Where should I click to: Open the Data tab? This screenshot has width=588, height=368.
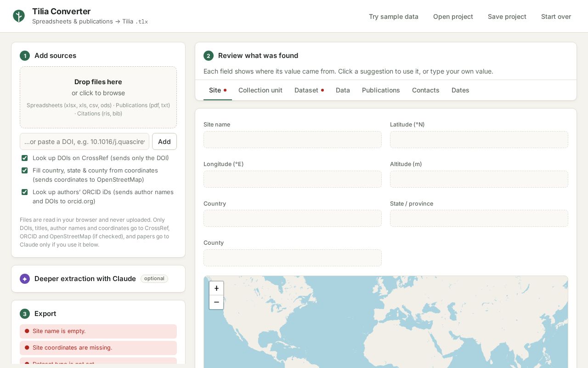(343, 90)
